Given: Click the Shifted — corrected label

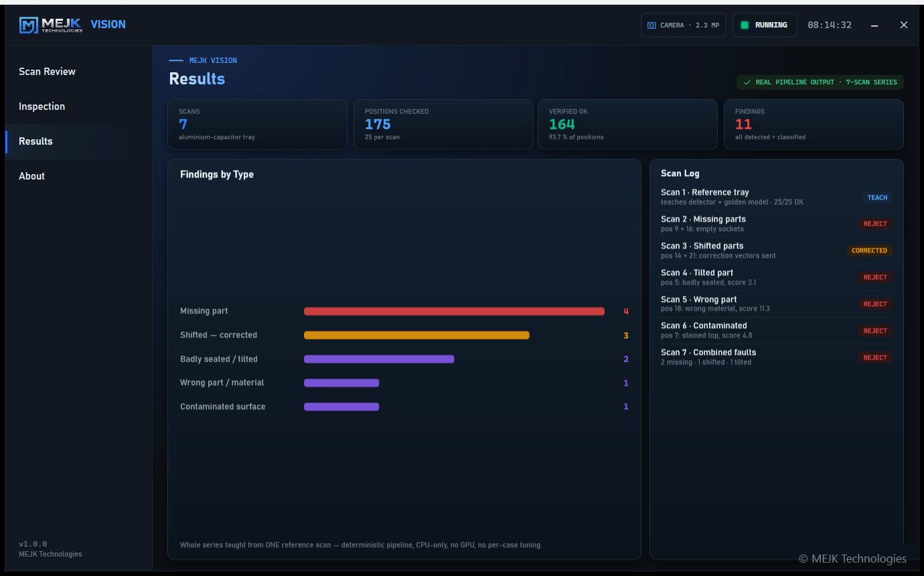Looking at the screenshot, I should (x=218, y=335).
